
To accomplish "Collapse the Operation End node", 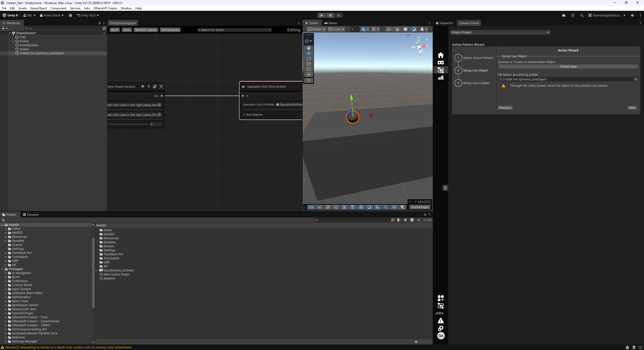I will (243, 86).
